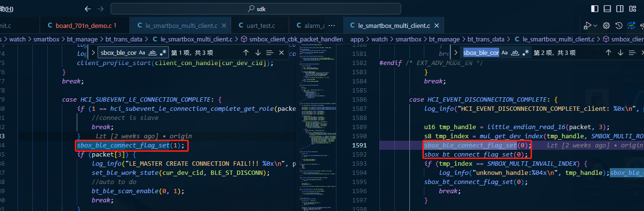Toggle bottom panel layout icon

607,9
